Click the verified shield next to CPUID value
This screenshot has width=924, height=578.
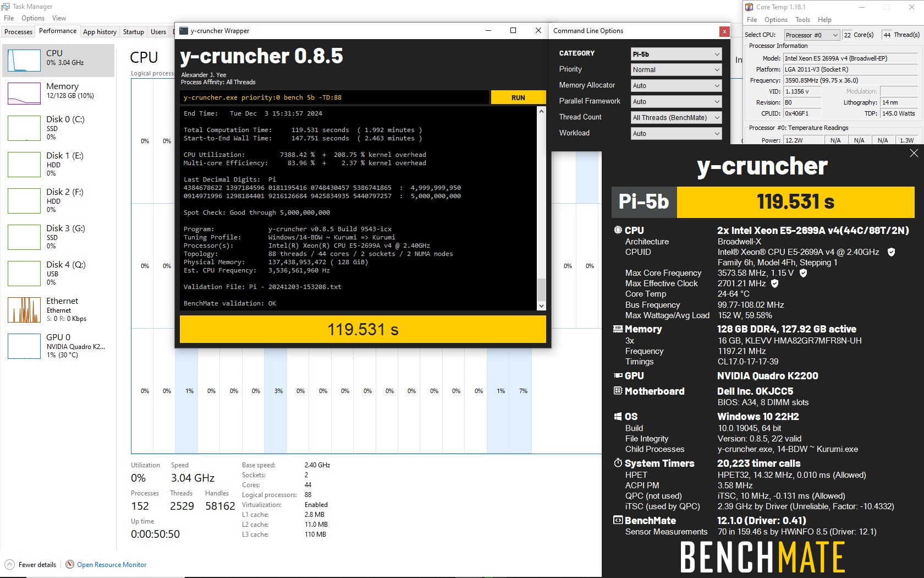(x=892, y=252)
